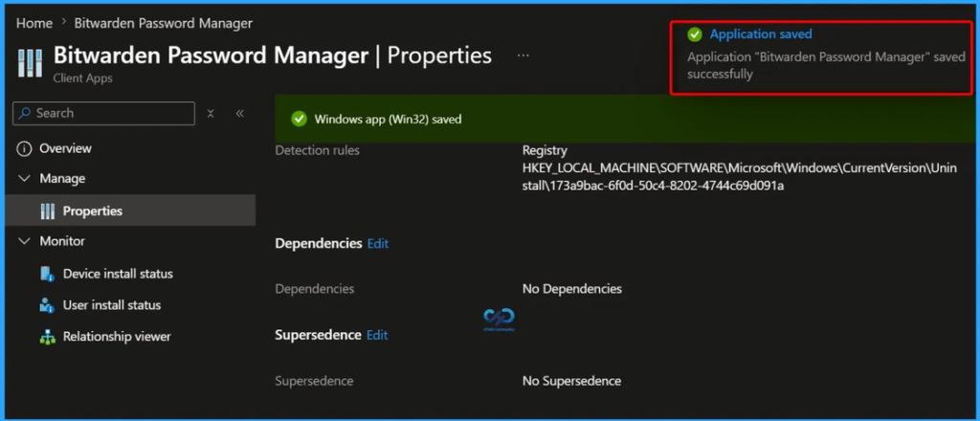Click the green check in Win32 saved banner
Screen dimensions: 980x421
pyautogui.click(x=300, y=119)
